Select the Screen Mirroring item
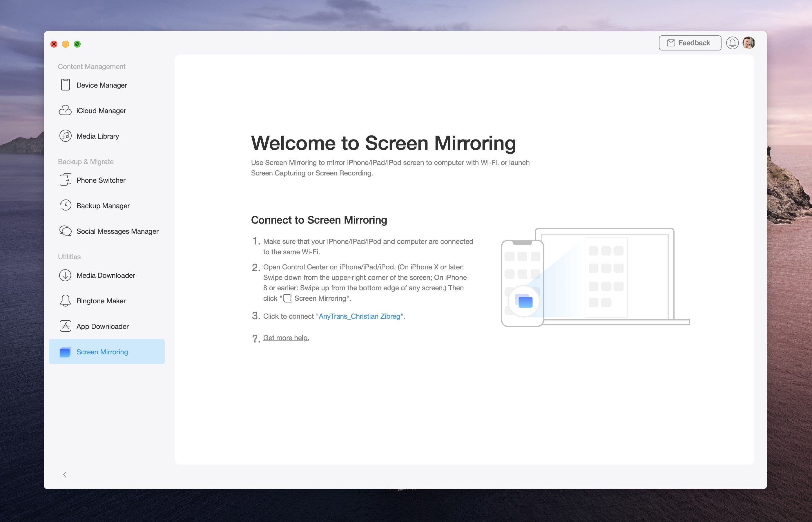Screen dimensions: 812x522 (x=106, y=351)
